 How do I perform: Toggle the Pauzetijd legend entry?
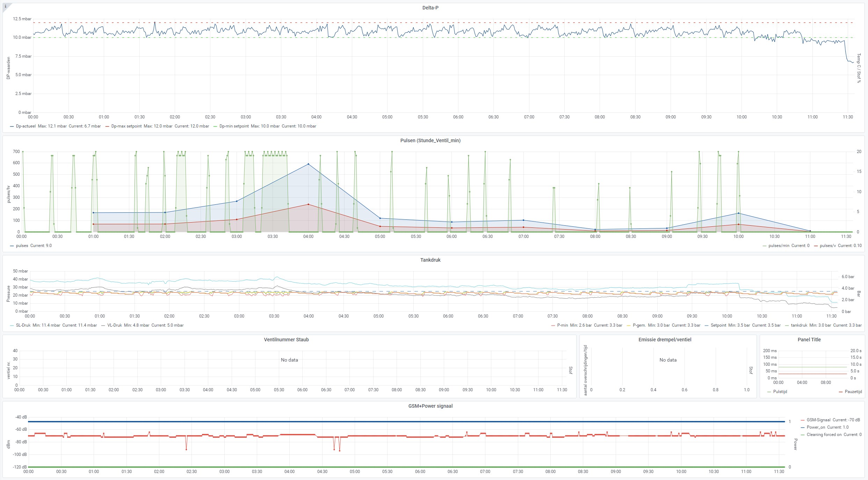853,392
